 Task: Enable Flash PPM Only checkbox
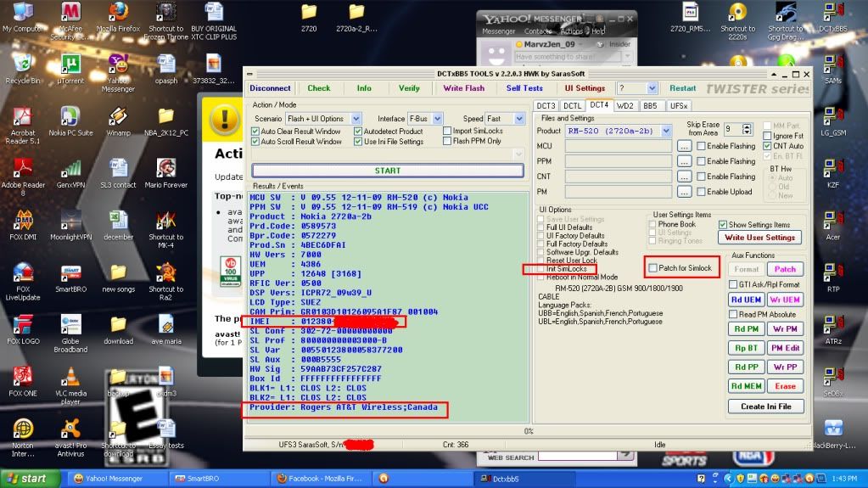coord(447,141)
